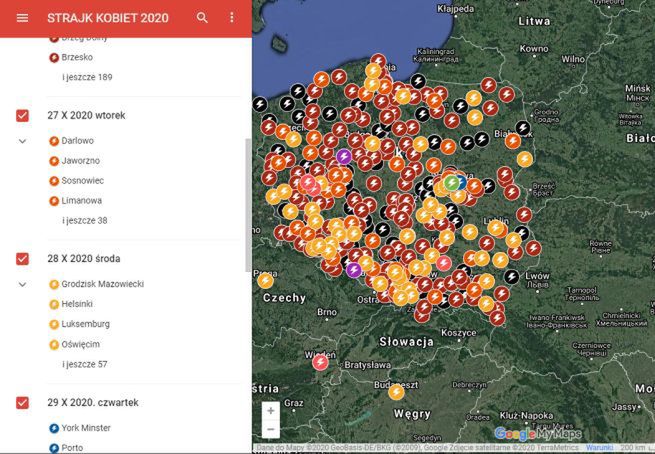Click the Brzesko marker icon in list
This screenshot has height=454, width=655.
pos(54,58)
